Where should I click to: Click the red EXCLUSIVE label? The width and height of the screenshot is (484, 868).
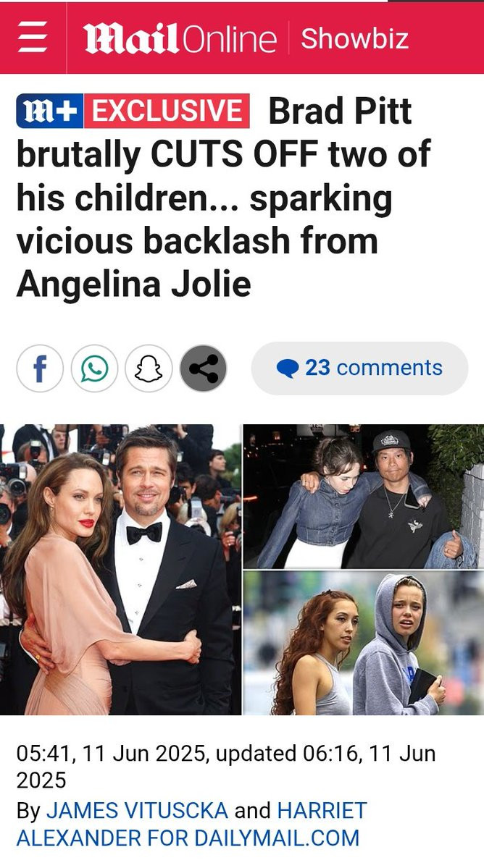[x=167, y=111]
